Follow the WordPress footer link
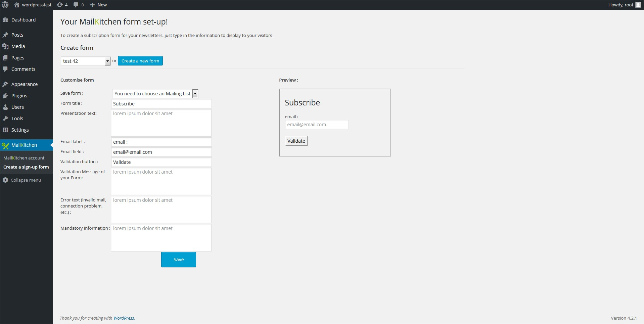Image resolution: width=644 pixels, height=324 pixels. pos(124,318)
